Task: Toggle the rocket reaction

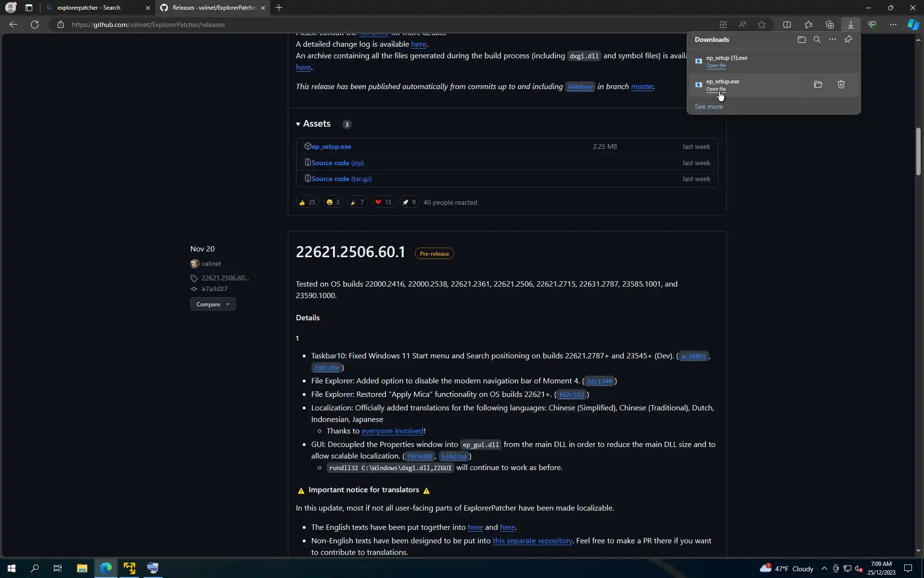Action: (409, 202)
